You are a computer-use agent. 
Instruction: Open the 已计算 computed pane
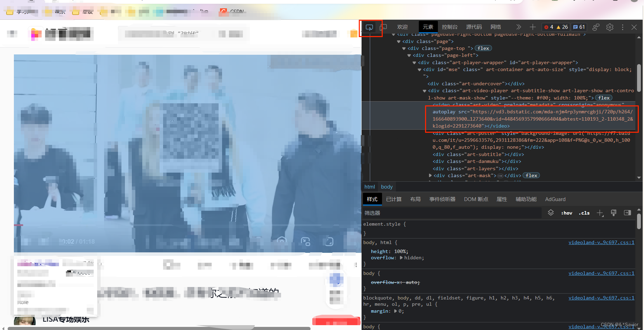(x=394, y=199)
